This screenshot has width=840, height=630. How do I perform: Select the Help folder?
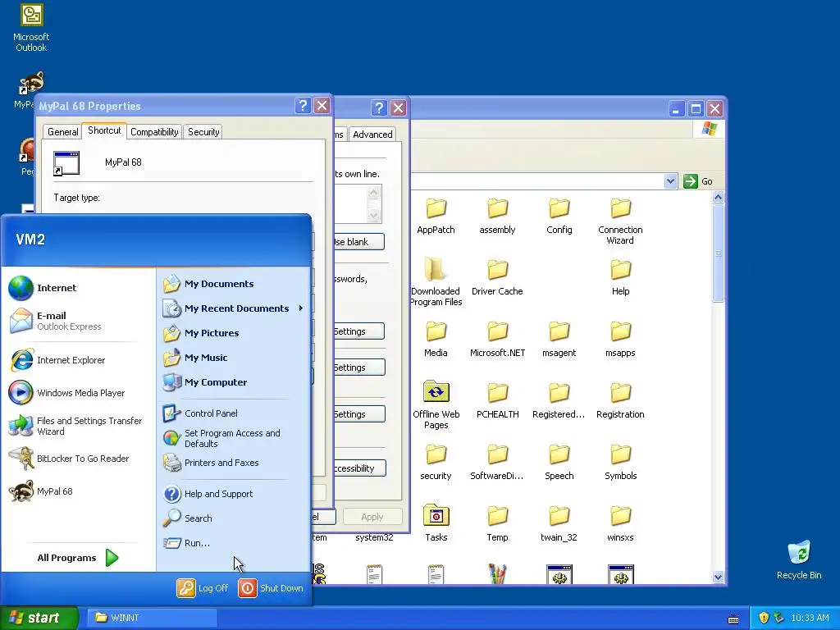point(620,278)
